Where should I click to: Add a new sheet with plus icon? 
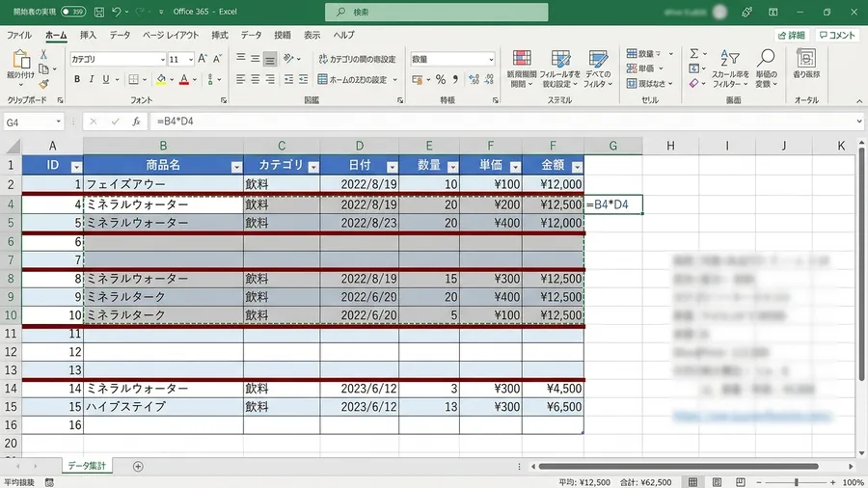pyautogui.click(x=138, y=467)
